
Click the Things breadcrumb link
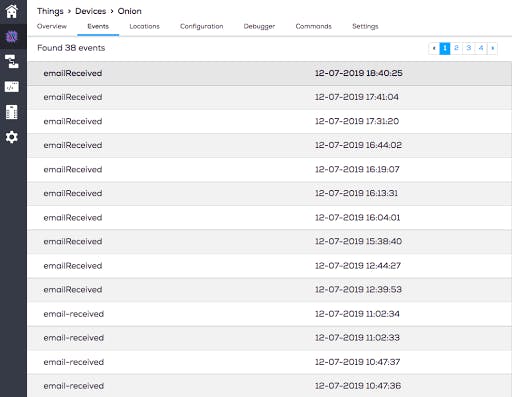click(50, 11)
